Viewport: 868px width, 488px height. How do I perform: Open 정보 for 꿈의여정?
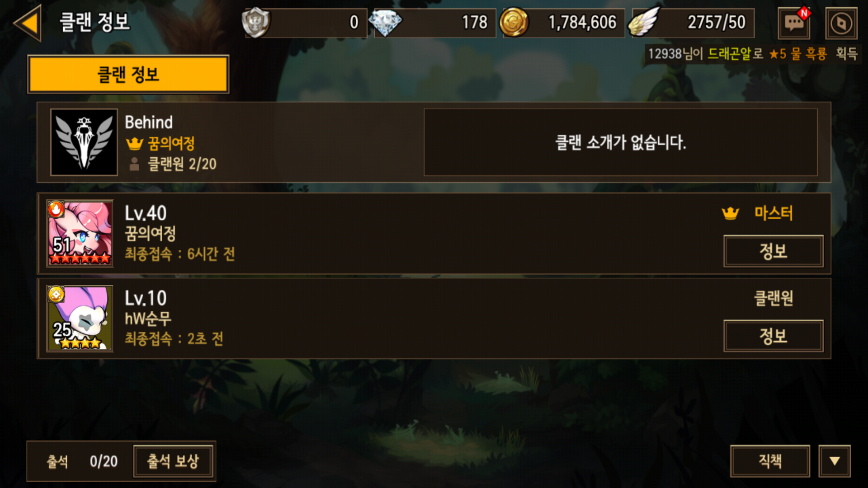coord(773,251)
